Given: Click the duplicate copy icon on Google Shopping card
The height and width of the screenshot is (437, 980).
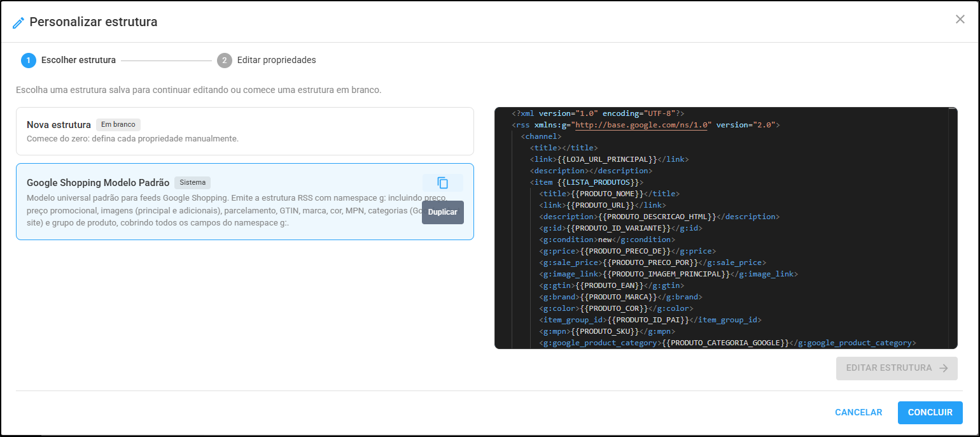Looking at the screenshot, I should tap(443, 183).
